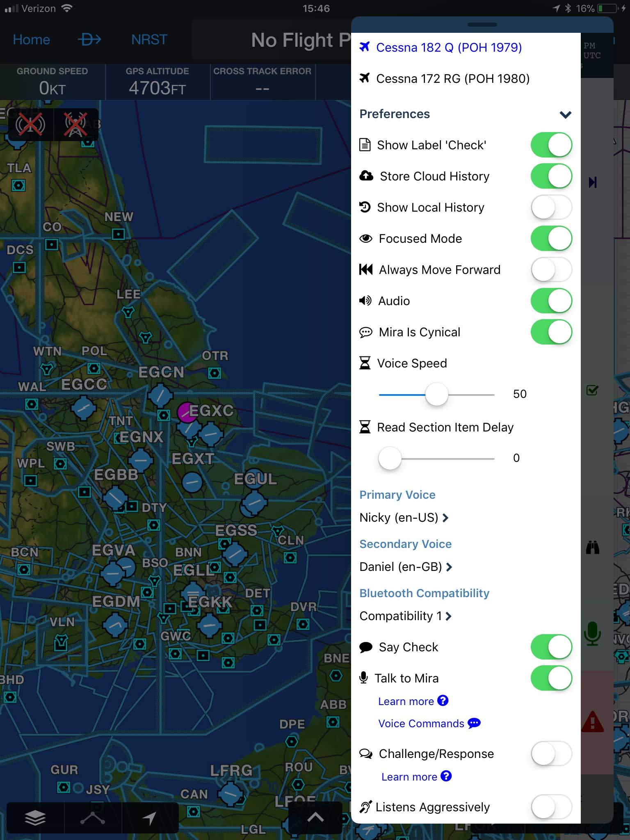Open the Compatibility 1 Bluetooth picker
Image resolution: width=630 pixels, height=840 pixels.
tap(405, 616)
